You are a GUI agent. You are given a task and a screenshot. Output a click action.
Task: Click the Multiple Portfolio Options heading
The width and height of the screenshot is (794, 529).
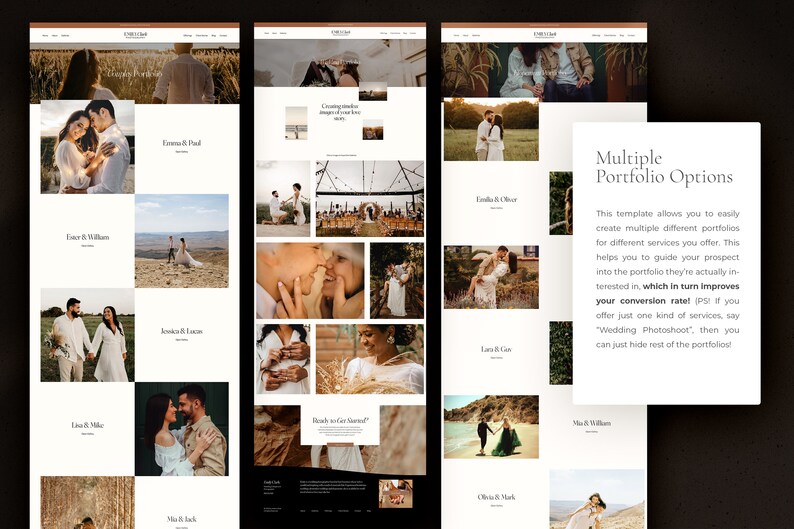click(x=664, y=167)
